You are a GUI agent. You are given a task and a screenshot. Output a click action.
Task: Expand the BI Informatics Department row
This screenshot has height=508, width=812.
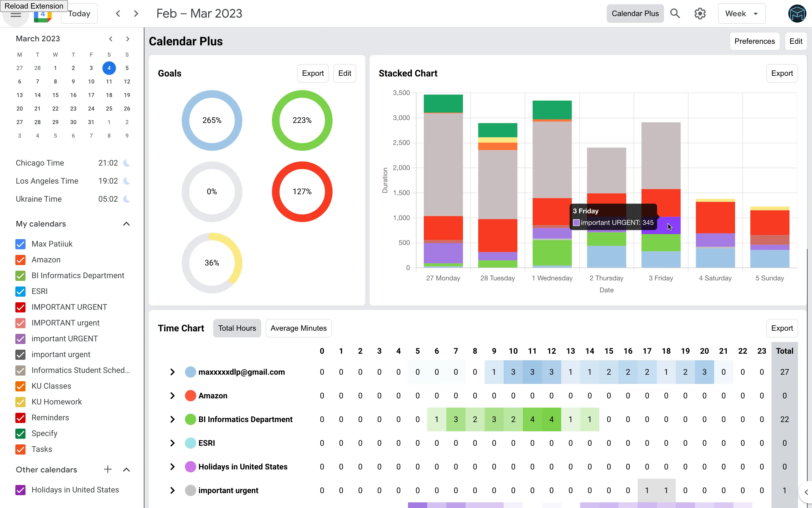(x=172, y=419)
